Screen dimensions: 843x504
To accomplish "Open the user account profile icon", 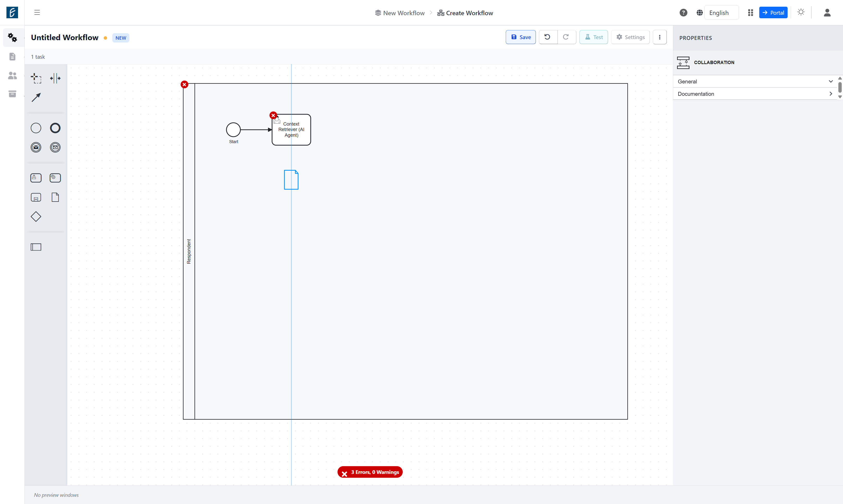I will pos(827,13).
